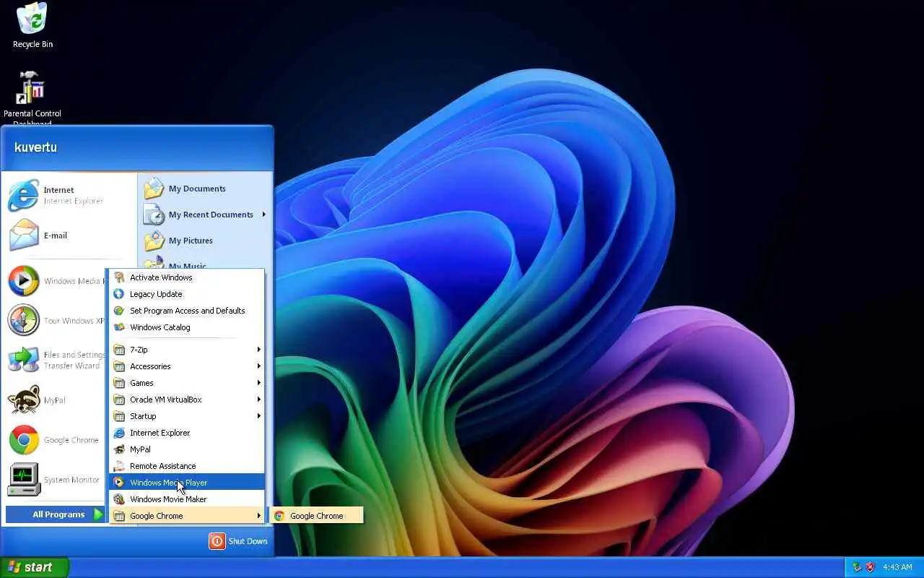Click the 4:43 AM taskbar clock
The image size is (924, 578).
897,567
